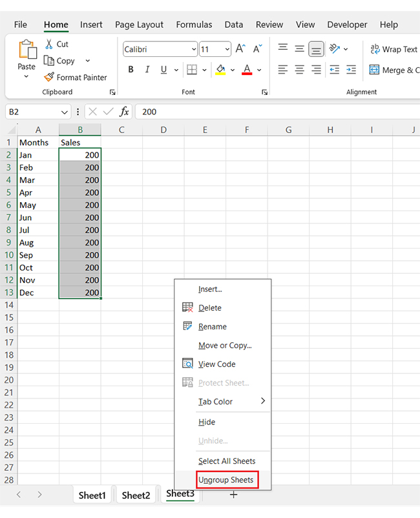Click the Cut scissors icon
Image resolution: width=420 pixels, height=518 pixels.
click(49, 44)
